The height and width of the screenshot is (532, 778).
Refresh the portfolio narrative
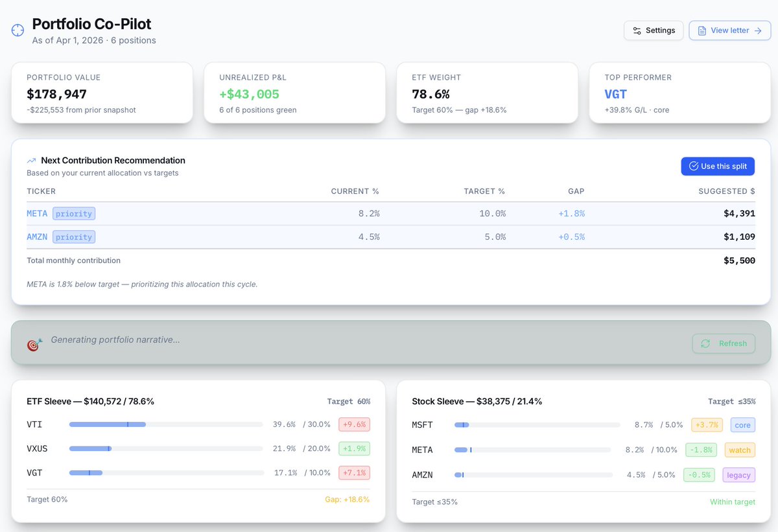[x=724, y=343]
